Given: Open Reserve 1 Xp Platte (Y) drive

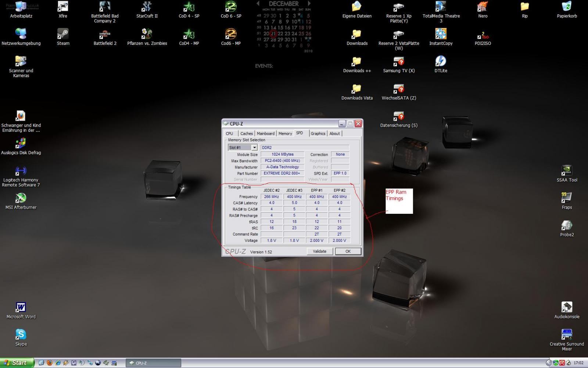Looking at the screenshot, I should pos(399,12).
